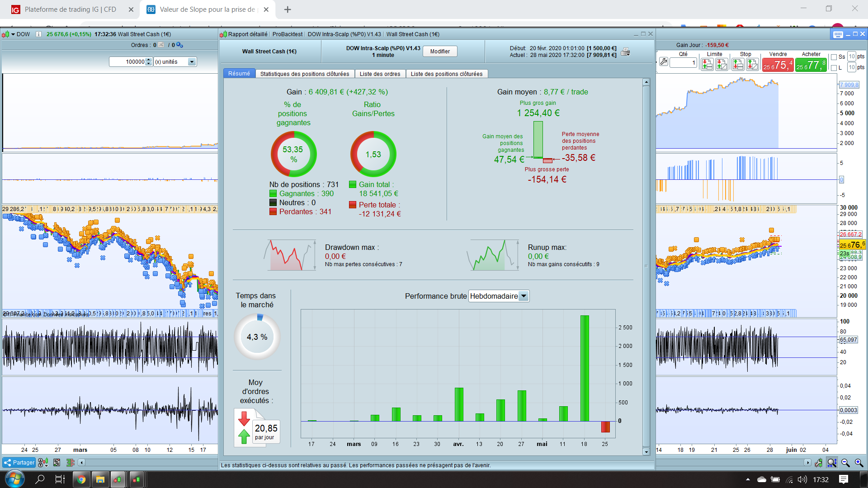Click the print report icon

625,52
